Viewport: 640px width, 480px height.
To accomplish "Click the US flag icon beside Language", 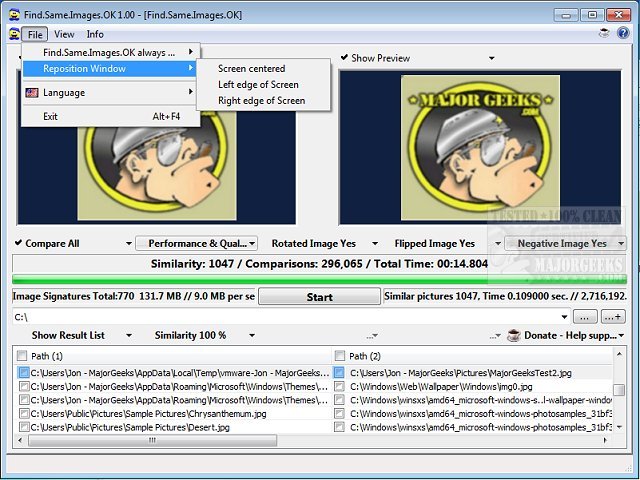I will tap(32, 93).
